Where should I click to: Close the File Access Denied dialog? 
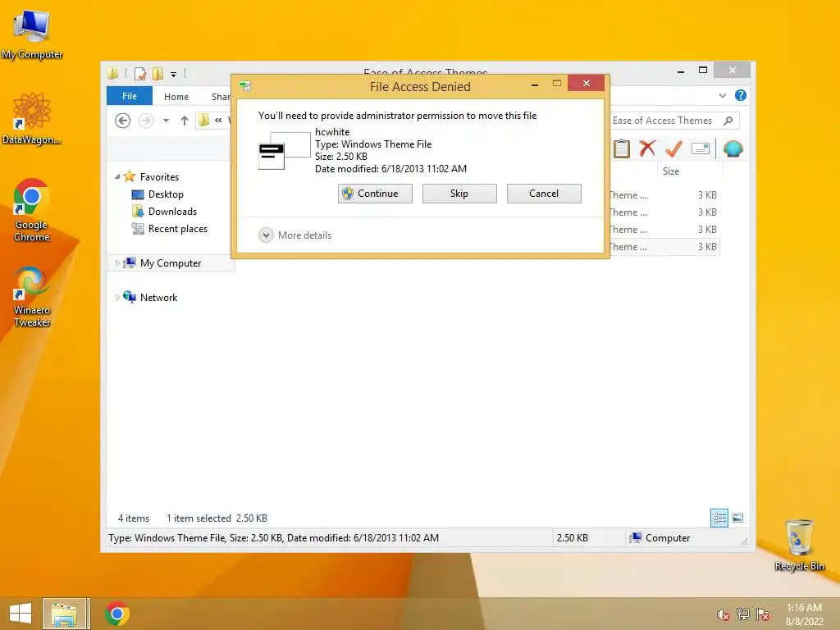[586, 83]
